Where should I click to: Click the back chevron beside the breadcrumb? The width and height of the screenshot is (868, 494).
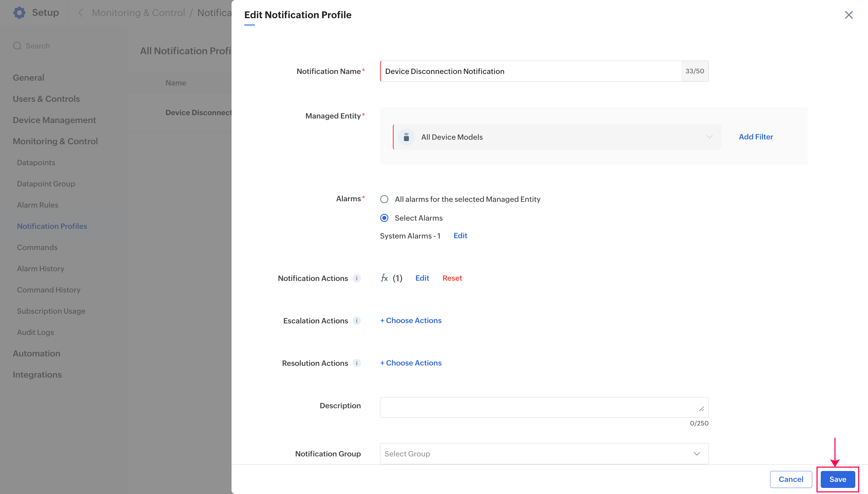(x=81, y=12)
